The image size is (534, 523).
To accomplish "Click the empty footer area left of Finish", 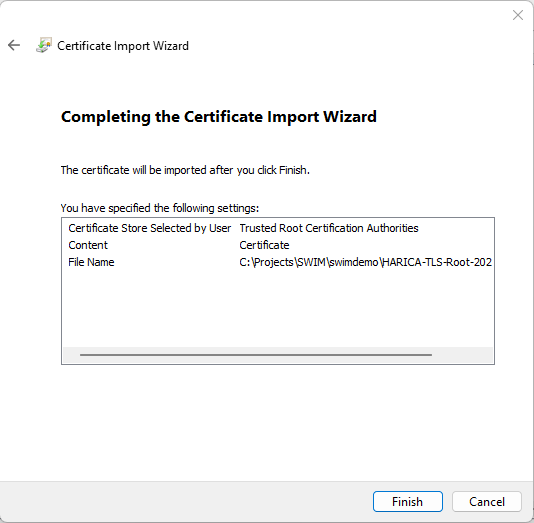I will (x=184, y=502).
